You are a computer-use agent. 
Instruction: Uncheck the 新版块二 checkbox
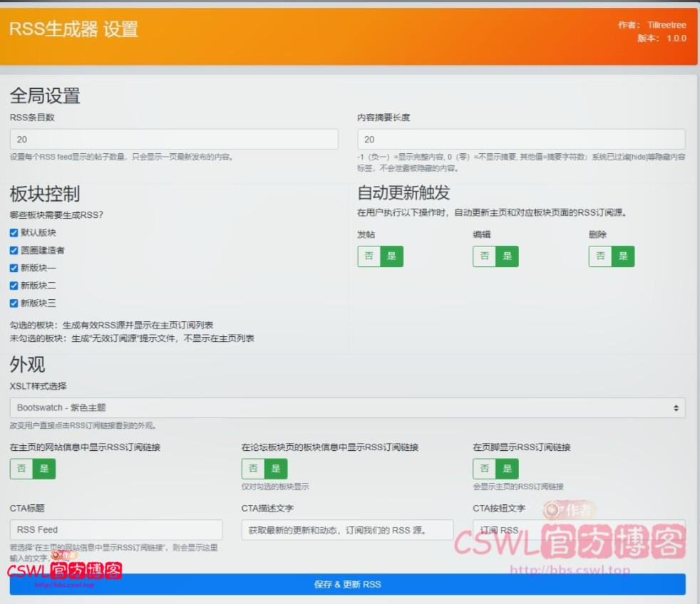(13, 286)
